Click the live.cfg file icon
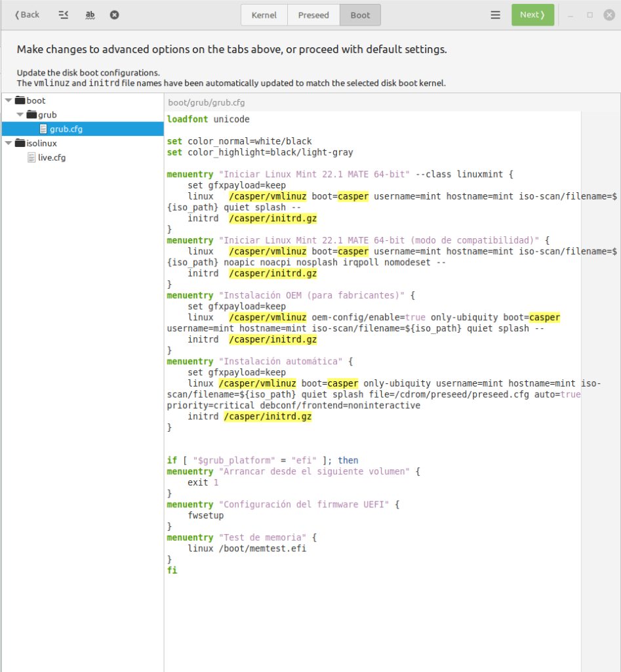This screenshot has width=621, height=672. coord(31,157)
